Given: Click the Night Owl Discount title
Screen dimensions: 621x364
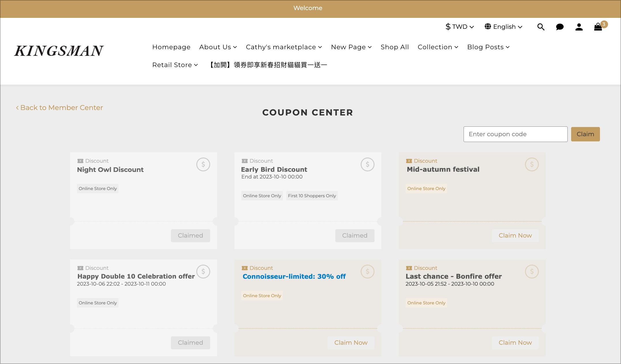Looking at the screenshot, I should [x=110, y=170].
